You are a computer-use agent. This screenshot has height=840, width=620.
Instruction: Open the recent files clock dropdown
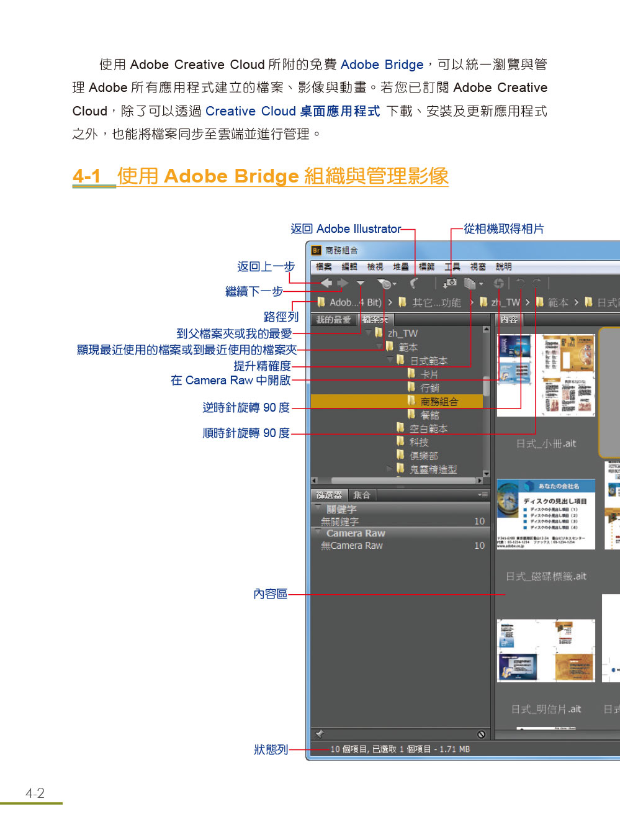(387, 284)
